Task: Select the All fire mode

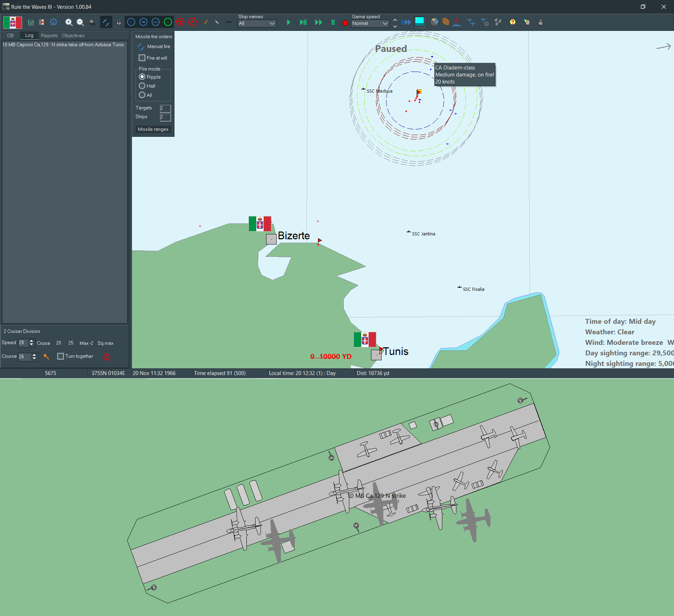Action: click(142, 95)
